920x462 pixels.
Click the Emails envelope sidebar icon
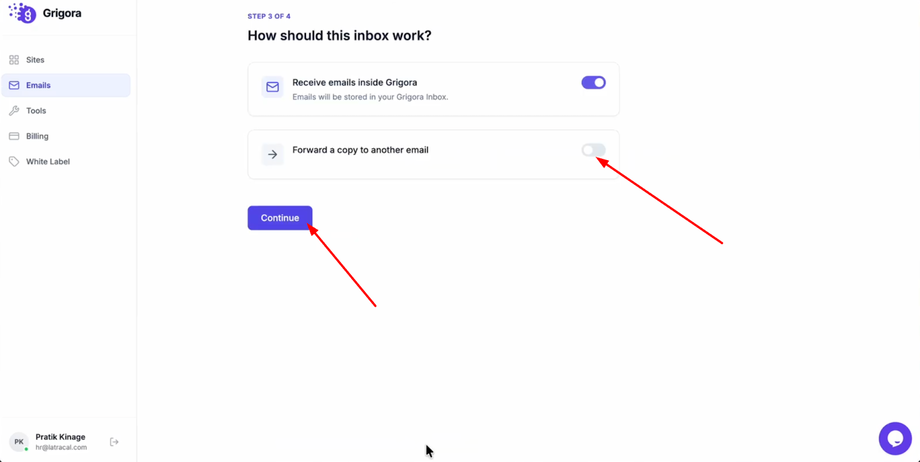[14, 85]
